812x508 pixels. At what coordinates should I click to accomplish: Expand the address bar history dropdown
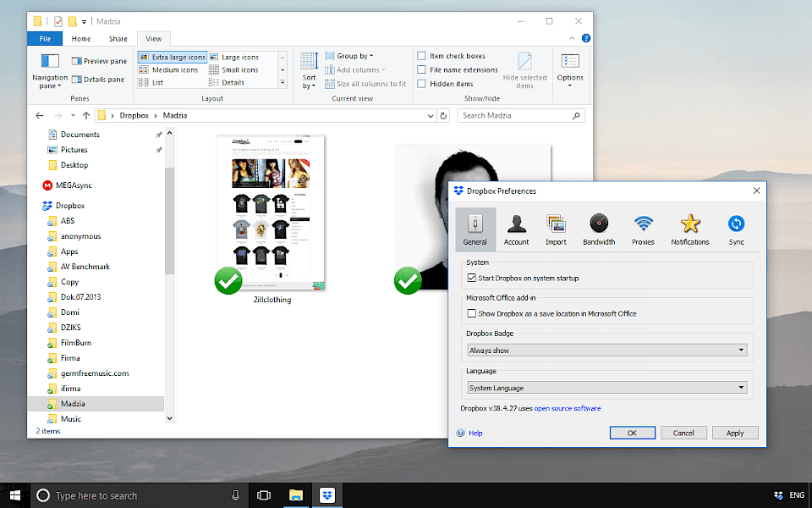click(431, 116)
